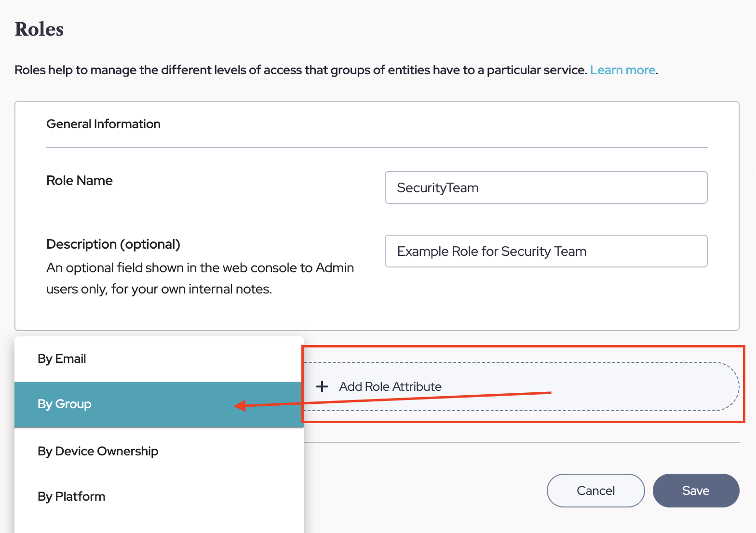Focus the Role Name field containing SecurityTeam
The image size is (756, 533).
tap(546, 188)
